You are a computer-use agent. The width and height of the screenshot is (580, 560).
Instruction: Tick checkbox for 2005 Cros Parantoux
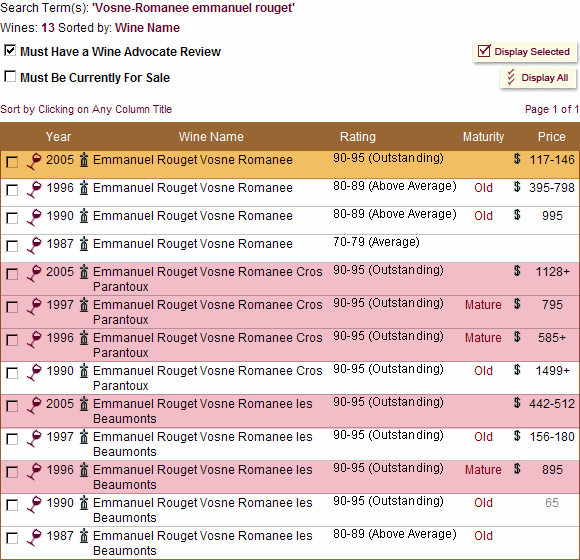click(x=12, y=274)
